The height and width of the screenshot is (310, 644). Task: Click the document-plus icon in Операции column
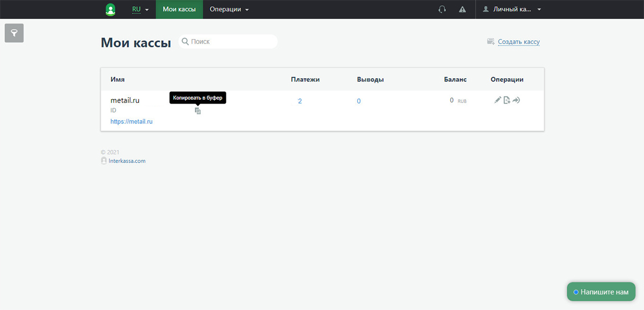click(507, 100)
